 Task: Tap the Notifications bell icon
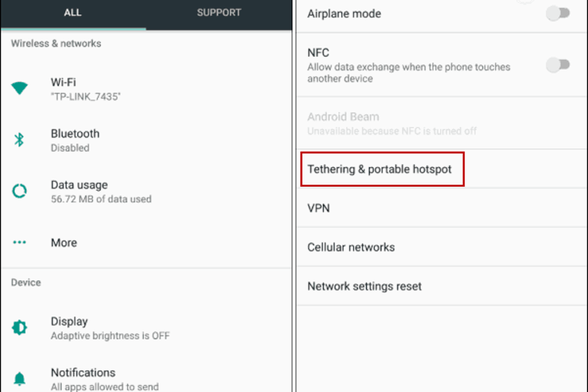coord(19,378)
